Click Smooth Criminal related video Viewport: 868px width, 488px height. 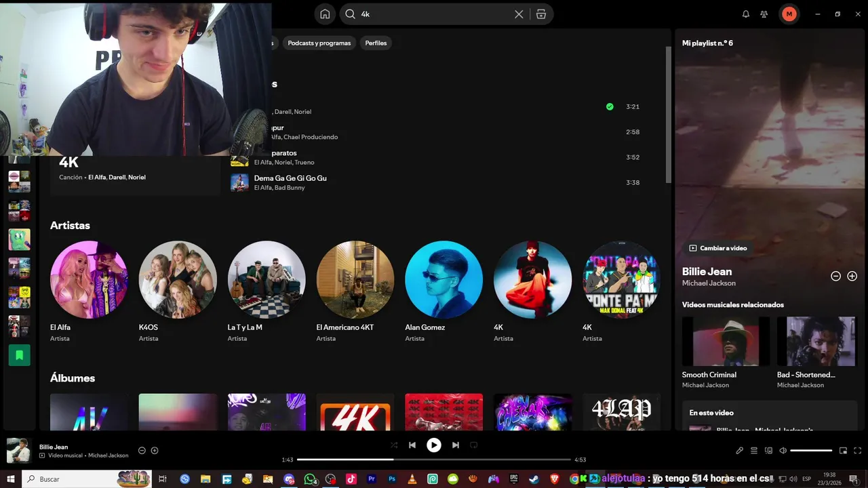pos(726,352)
